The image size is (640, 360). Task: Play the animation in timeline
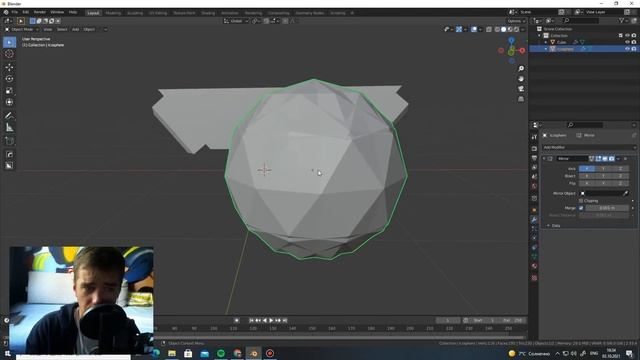point(271,320)
